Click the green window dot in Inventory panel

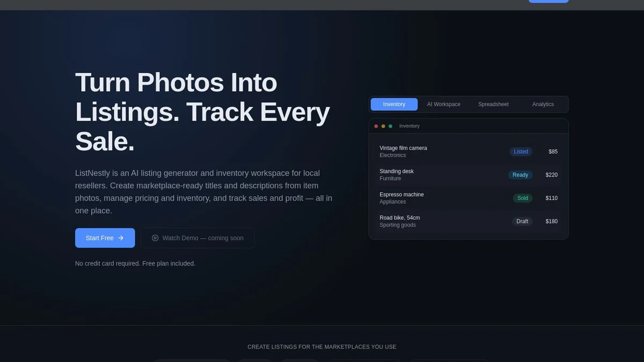(x=390, y=126)
